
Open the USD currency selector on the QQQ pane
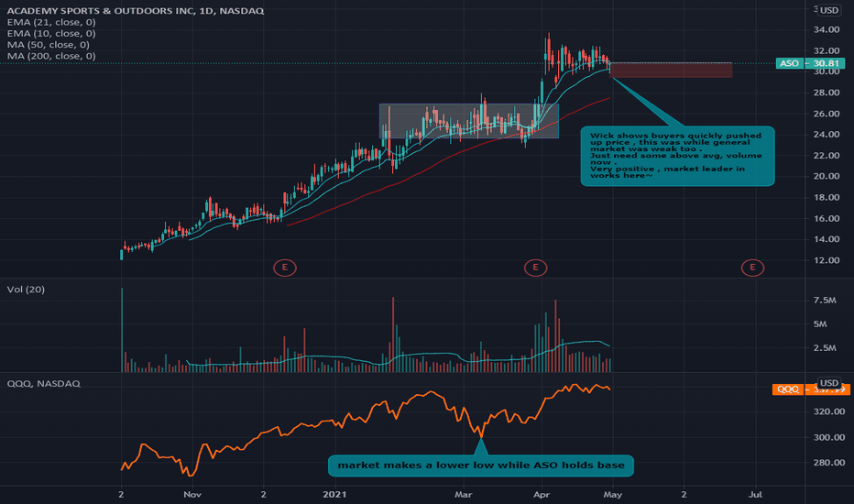pos(829,382)
